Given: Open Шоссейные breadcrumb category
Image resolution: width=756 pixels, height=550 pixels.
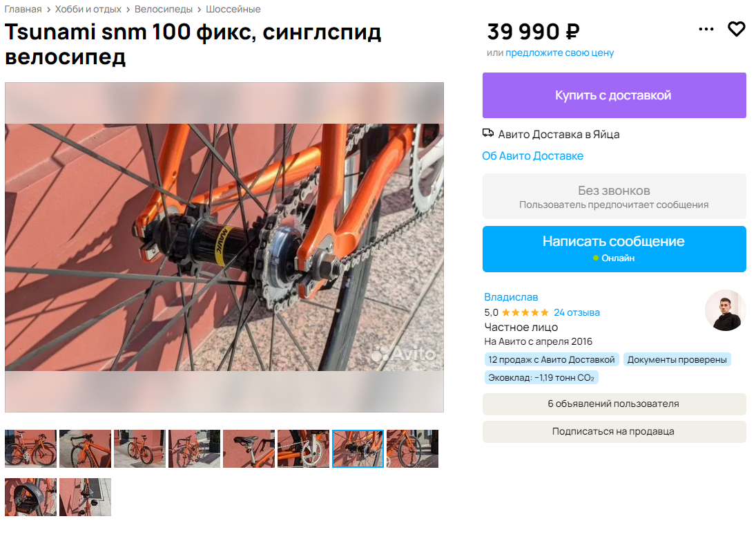Looking at the screenshot, I should coord(233,9).
